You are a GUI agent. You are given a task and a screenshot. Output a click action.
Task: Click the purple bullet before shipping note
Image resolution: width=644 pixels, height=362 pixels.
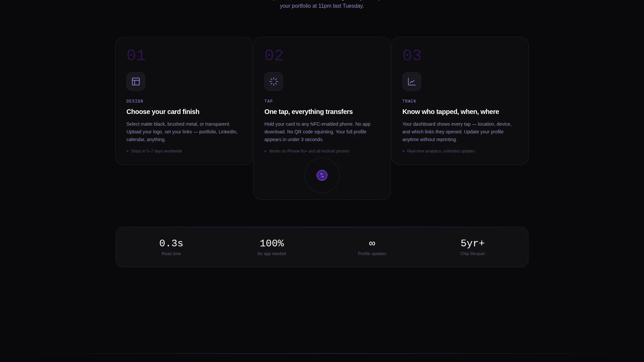127,151
